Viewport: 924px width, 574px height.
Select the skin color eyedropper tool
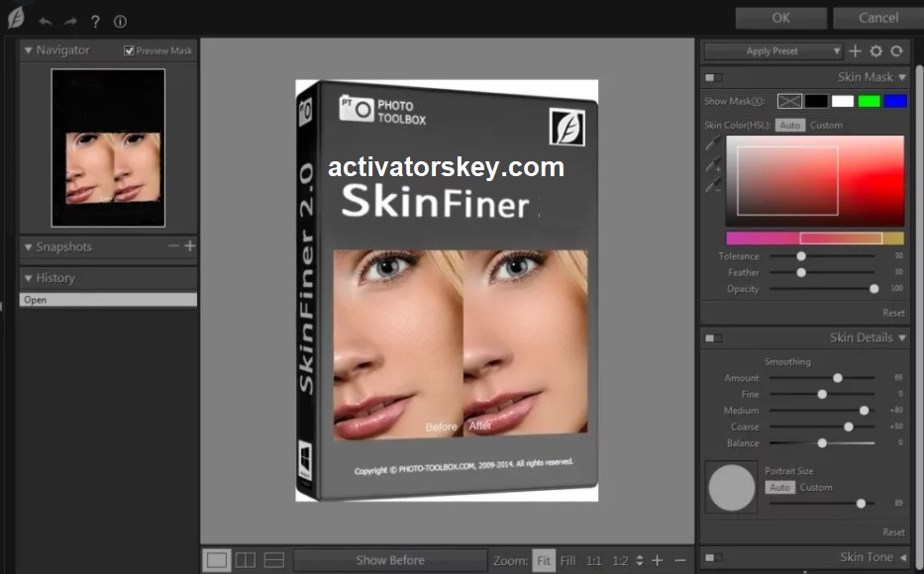713,143
